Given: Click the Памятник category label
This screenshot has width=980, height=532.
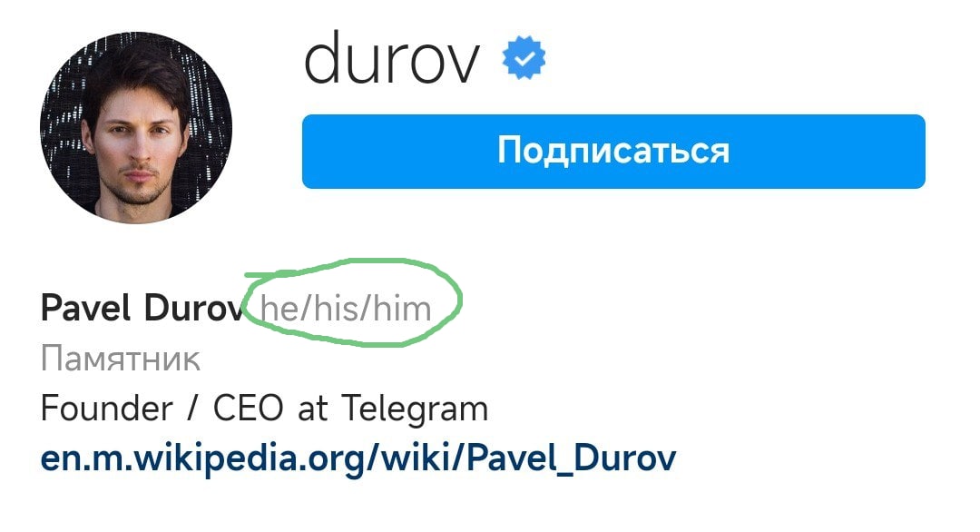Looking at the screenshot, I should click(121, 360).
